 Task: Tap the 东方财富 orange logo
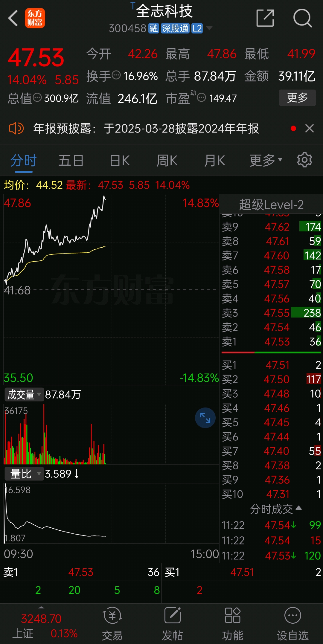click(x=35, y=18)
